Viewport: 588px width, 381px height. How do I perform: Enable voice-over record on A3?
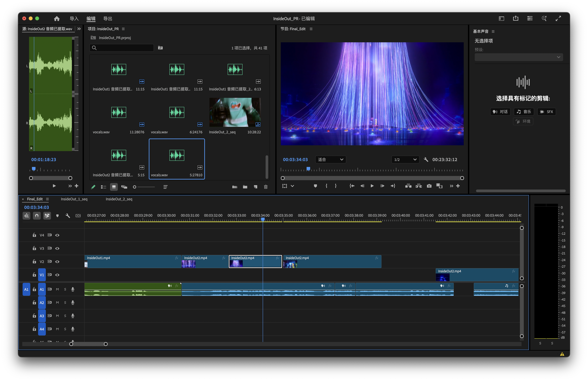point(73,316)
